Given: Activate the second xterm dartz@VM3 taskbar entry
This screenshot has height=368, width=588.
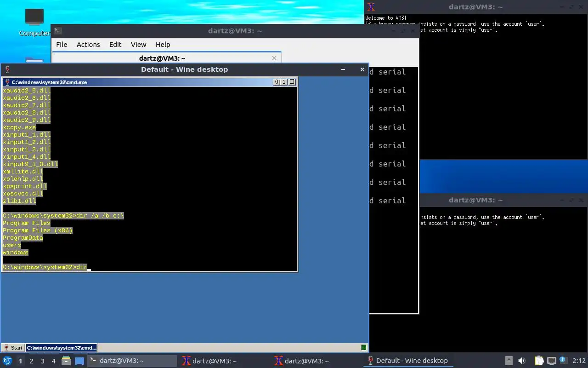Looking at the screenshot, I should point(317,361).
